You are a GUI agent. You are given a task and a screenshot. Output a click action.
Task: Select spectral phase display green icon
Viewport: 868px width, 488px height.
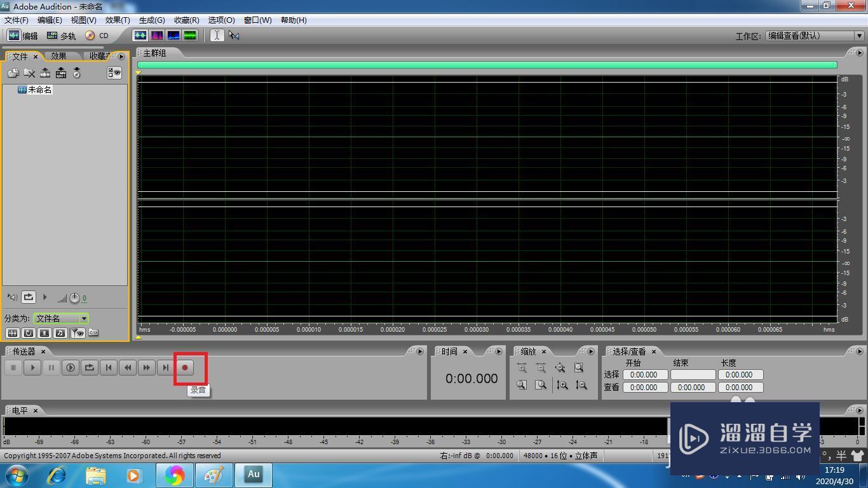tap(190, 36)
